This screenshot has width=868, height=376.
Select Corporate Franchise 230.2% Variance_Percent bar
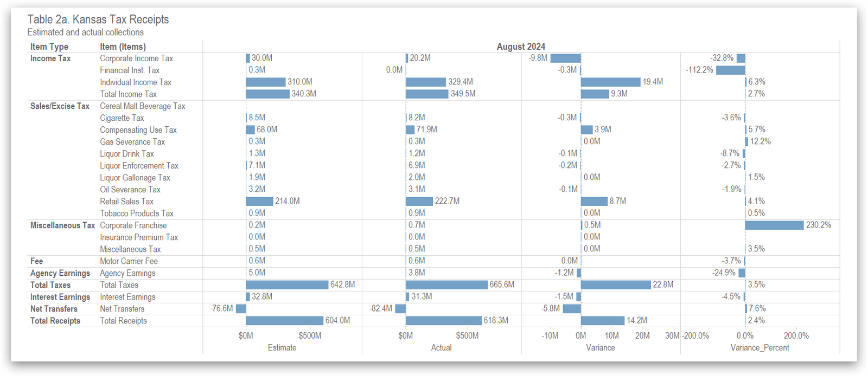tap(774, 225)
